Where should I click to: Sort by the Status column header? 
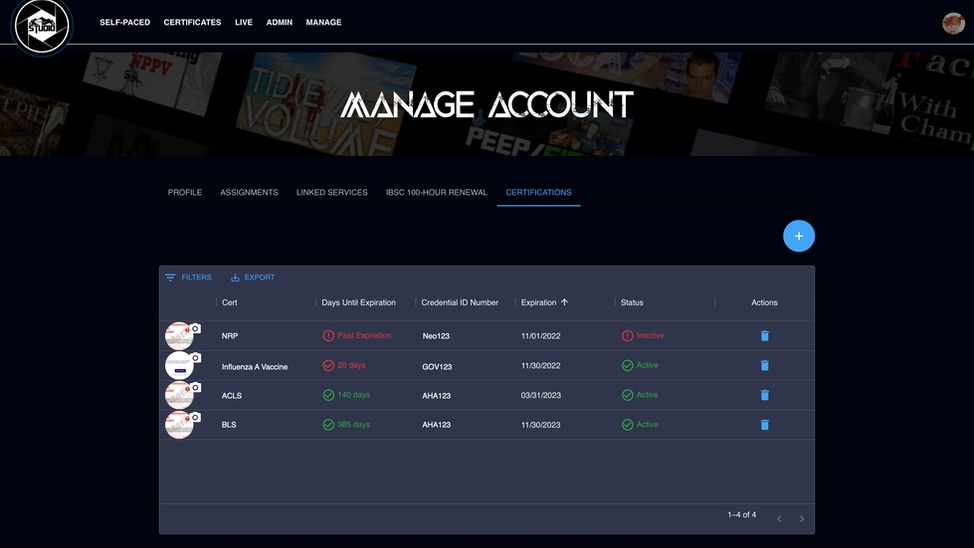632,303
